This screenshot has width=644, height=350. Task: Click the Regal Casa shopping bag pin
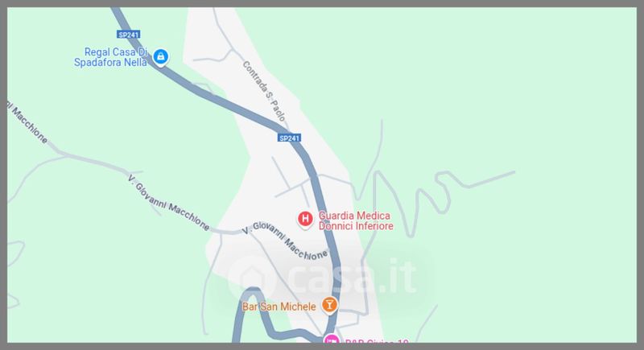(x=160, y=56)
